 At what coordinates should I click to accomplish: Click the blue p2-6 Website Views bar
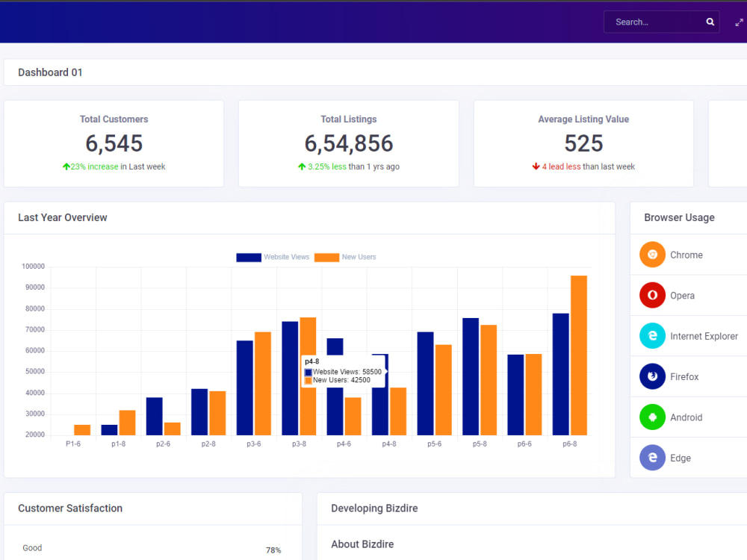[155, 416]
